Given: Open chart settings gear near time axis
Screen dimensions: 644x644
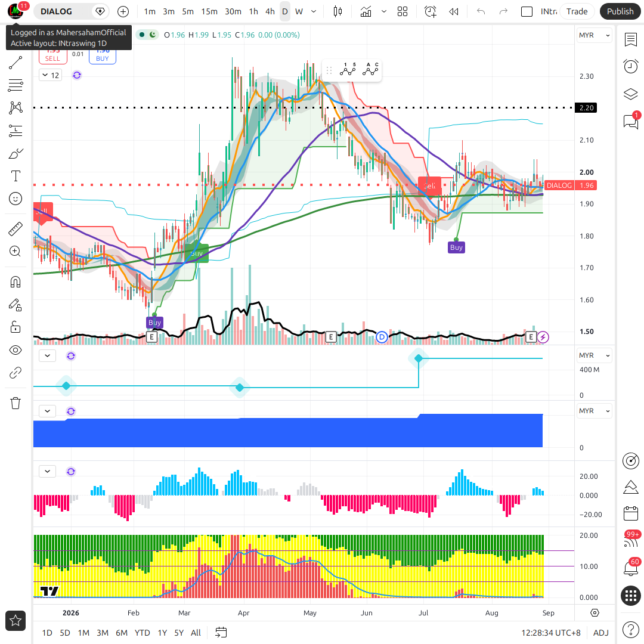Looking at the screenshot, I should 595,613.
